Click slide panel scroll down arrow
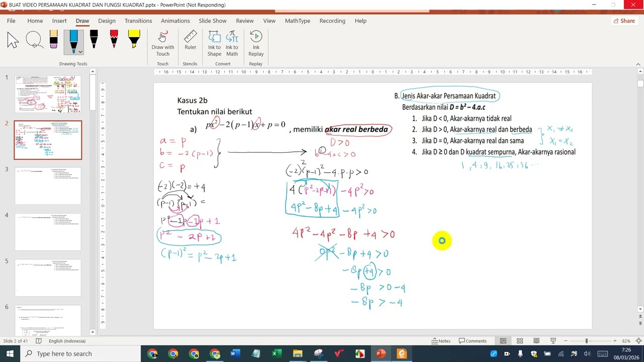The height and width of the screenshot is (362, 644). [x=93, y=332]
